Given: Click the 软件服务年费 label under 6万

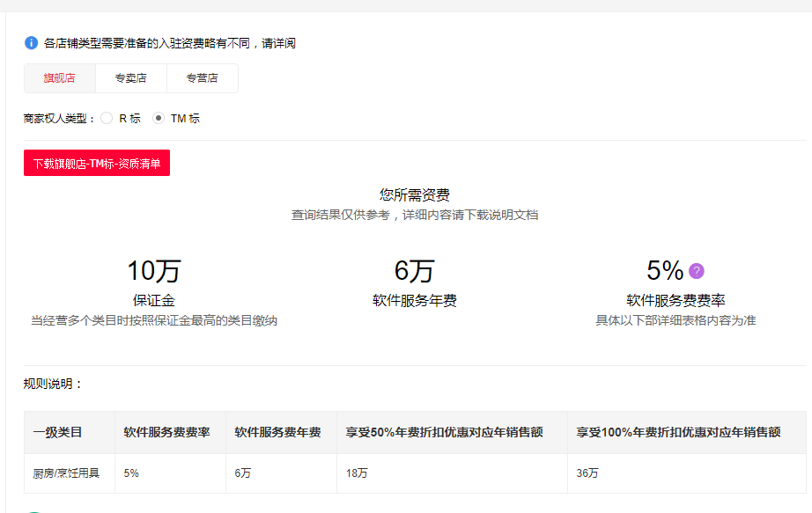Looking at the screenshot, I should pos(414,300).
